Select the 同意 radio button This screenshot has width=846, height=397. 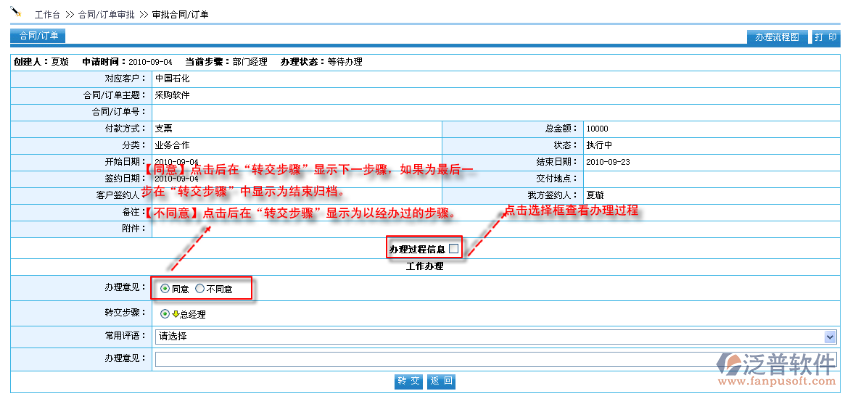pyautogui.click(x=165, y=289)
